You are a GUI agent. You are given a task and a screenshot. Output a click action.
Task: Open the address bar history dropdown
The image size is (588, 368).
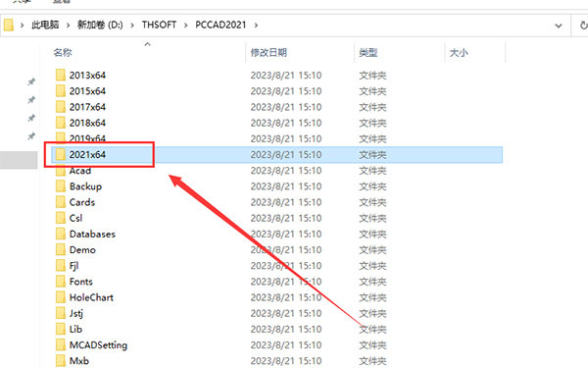[559, 26]
